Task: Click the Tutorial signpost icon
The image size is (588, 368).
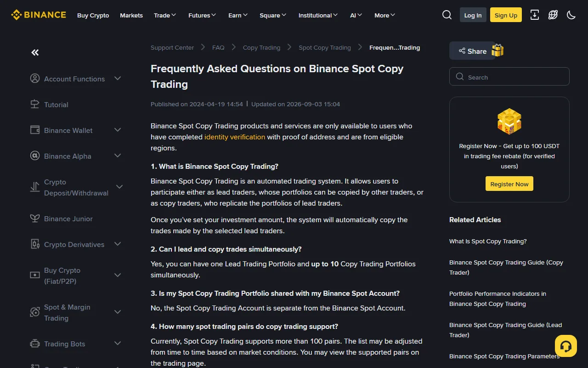Action: 35,104
